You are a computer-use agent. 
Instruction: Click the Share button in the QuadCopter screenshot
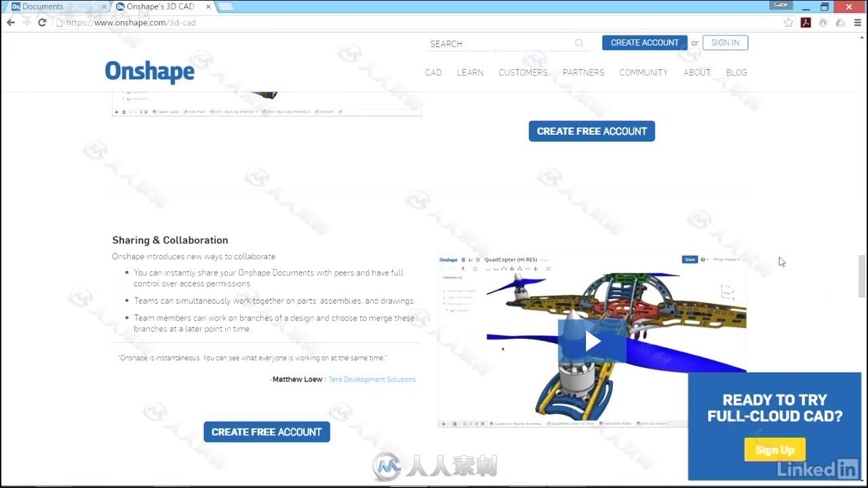pos(690,260)
